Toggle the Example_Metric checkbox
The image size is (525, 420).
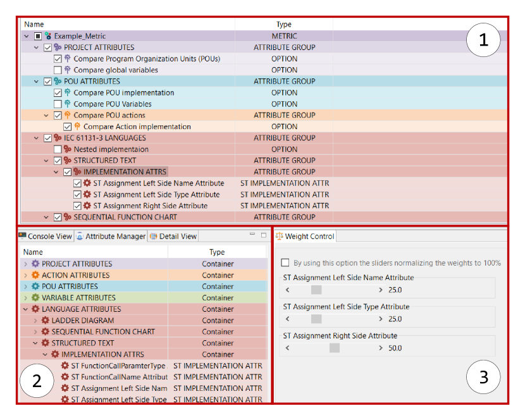[38, 36]
